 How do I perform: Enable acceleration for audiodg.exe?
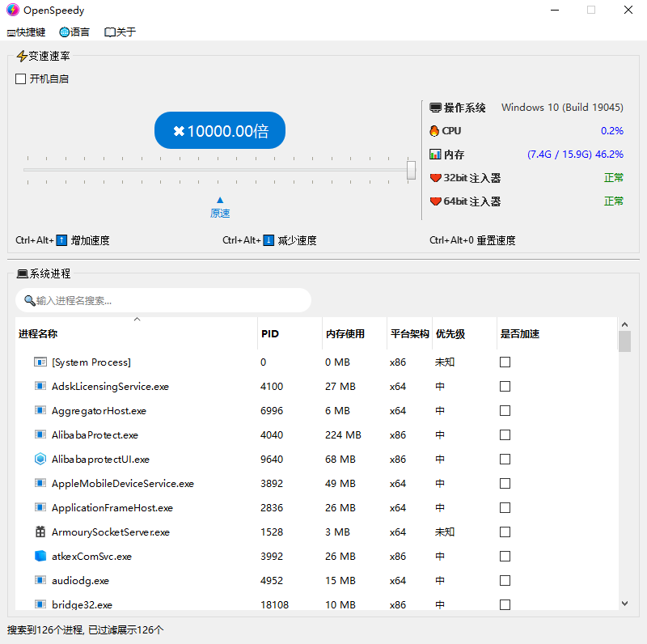505,581
